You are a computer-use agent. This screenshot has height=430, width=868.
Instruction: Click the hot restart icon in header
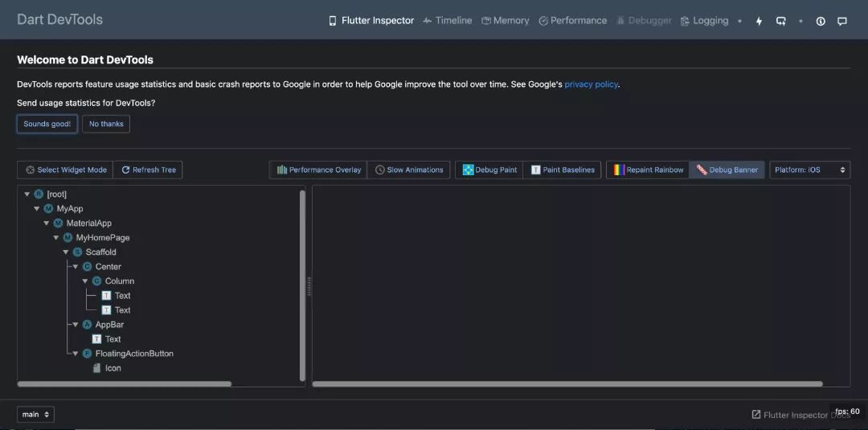point(781,21)
